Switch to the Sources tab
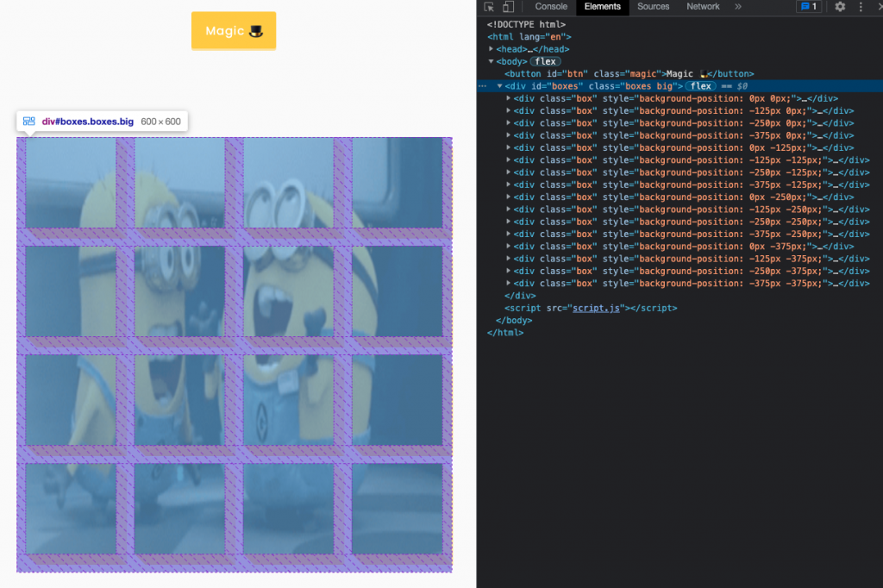This screenshot has width=883, height=588. (x=654, y=7)
